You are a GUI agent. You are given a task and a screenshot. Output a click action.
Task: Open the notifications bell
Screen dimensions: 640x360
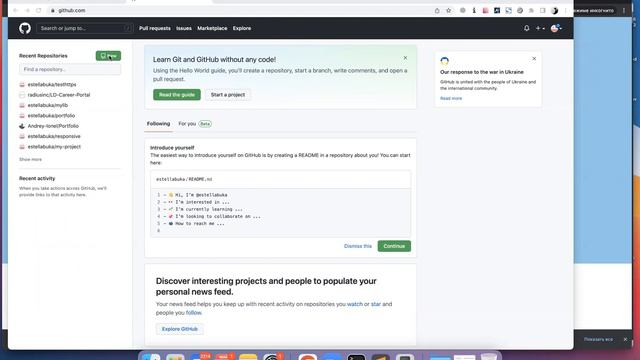pos(527,28)
